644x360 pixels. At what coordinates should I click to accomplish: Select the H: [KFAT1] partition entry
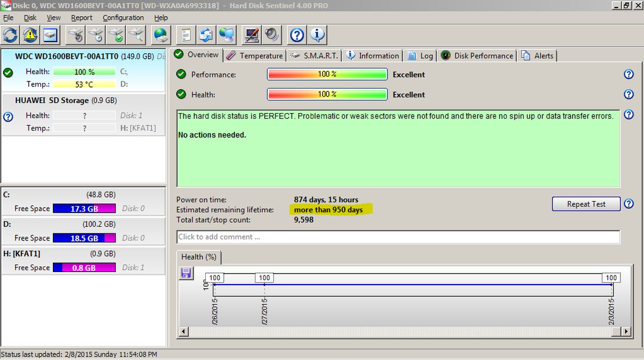[84, 260]
